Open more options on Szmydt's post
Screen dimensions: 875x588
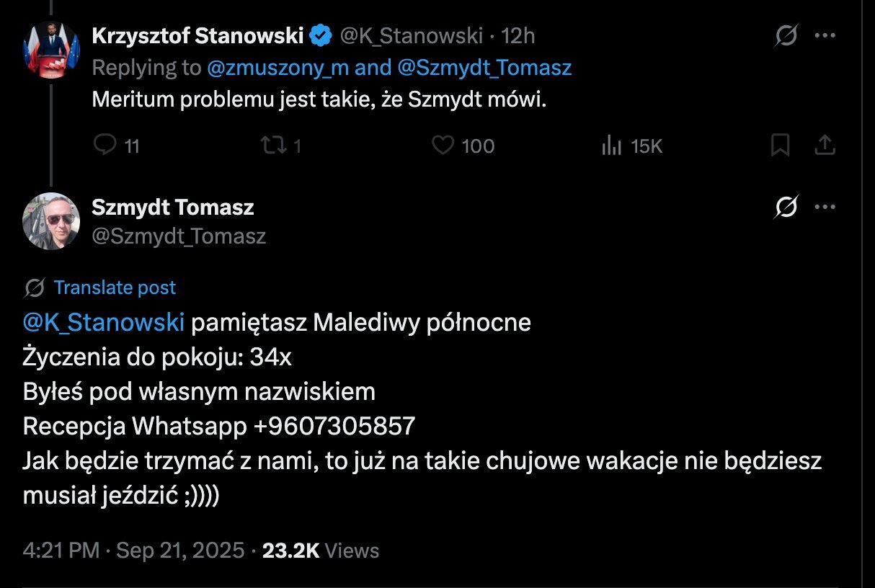pyautogui.click(x=825, y=208)
